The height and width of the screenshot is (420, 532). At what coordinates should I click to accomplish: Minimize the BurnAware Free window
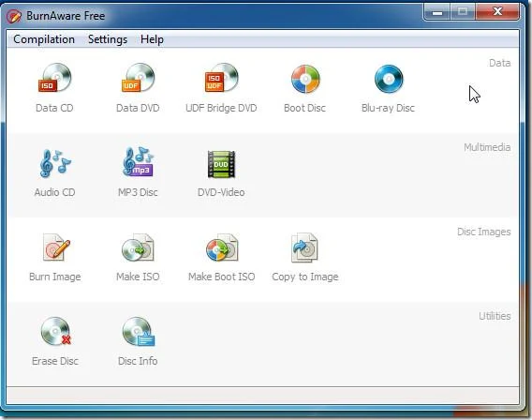pyautogui.click(x=437, y=12)
